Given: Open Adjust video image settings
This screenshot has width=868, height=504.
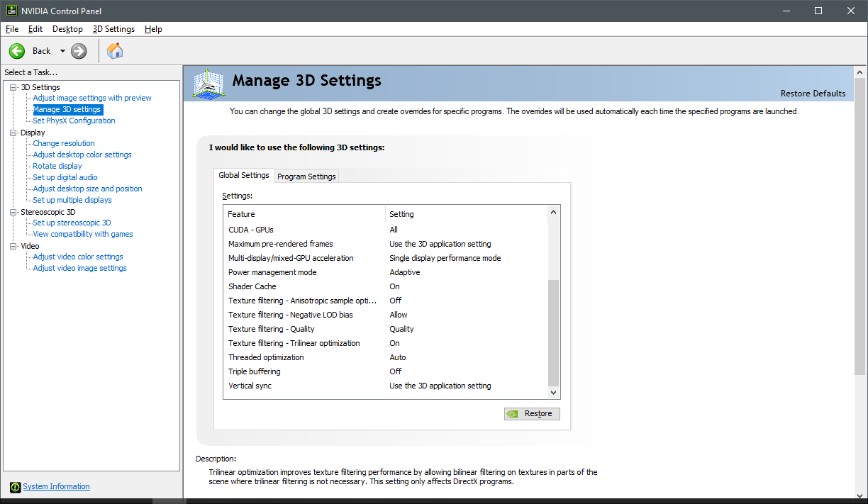Looking at the screenshot, I should [79, 268].
